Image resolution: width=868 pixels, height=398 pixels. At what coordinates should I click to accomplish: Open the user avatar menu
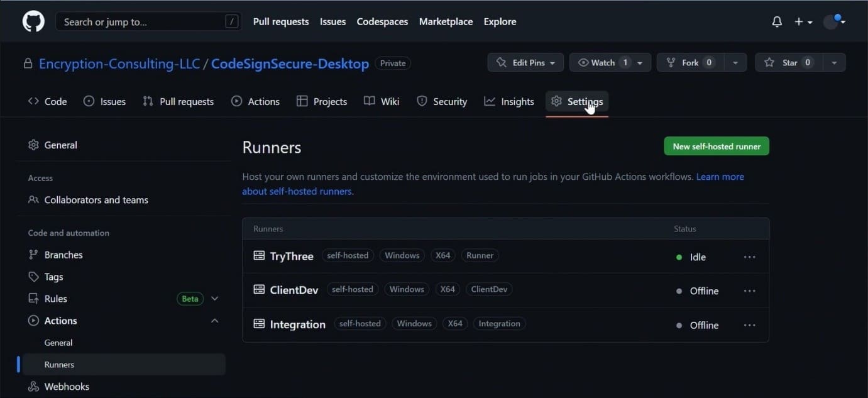coord(834,21)
